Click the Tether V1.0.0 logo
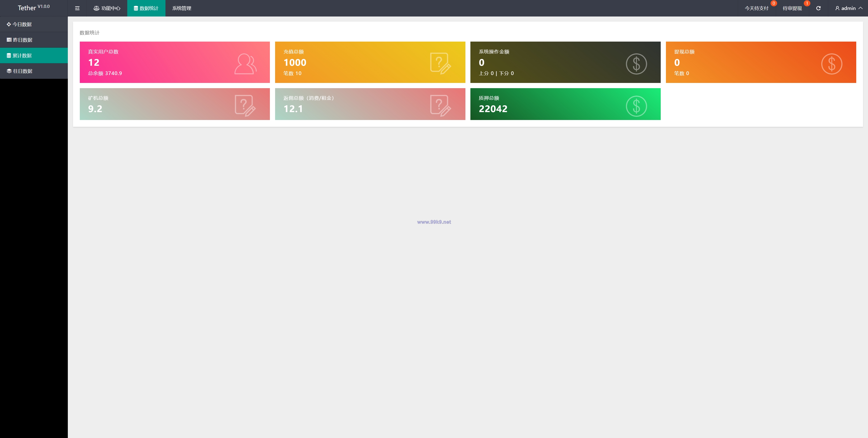Screen dimensions: 868x438 coord(34,8)
